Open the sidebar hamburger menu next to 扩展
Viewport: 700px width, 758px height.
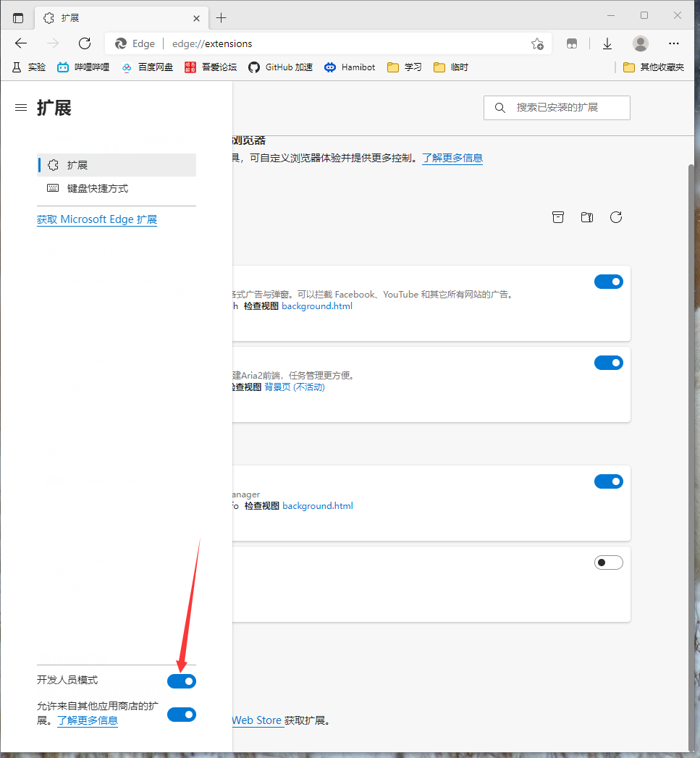21,108
